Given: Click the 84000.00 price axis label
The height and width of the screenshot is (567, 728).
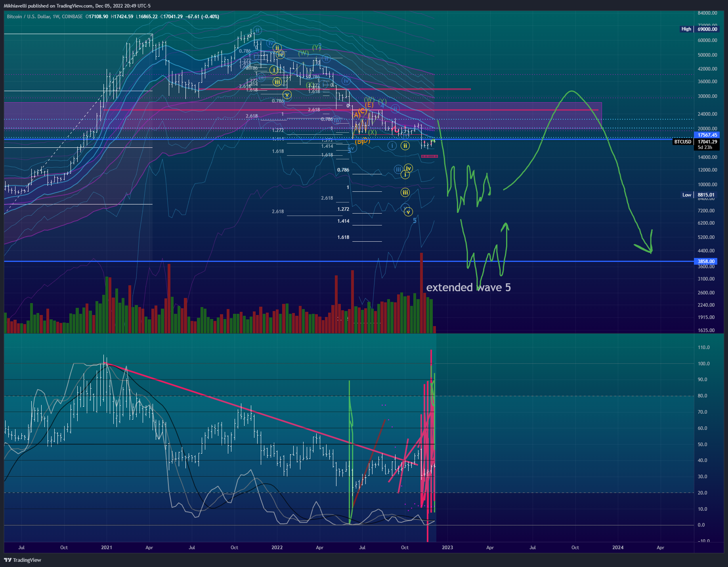Looking at the screenshot, I should point(707,13).
